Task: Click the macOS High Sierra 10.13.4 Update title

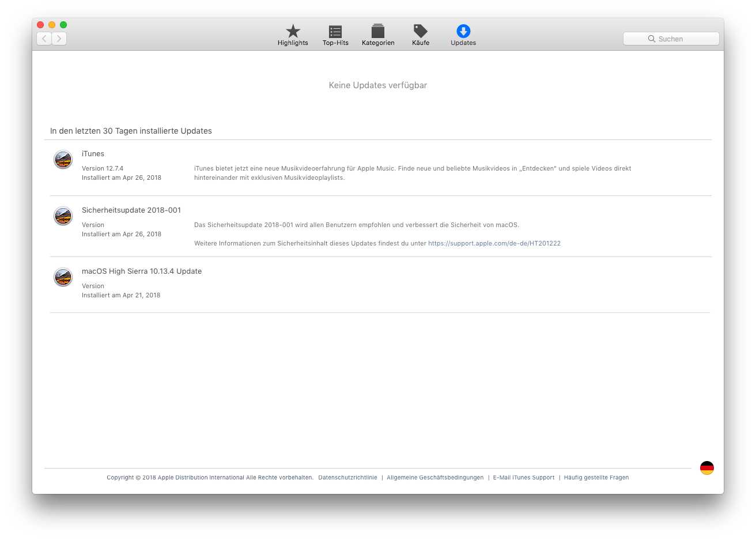Action: (142, 271)
